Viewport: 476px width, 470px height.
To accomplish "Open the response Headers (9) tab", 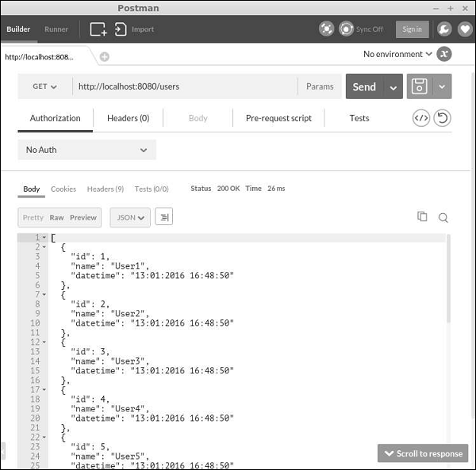I will pos(105,189).
